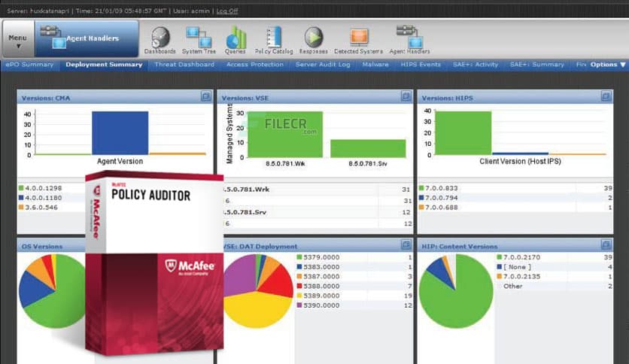The width and height of the screenshot is (629, 364).
Task: Switch to Threat Dashboard tab
Action: point(184,65)
